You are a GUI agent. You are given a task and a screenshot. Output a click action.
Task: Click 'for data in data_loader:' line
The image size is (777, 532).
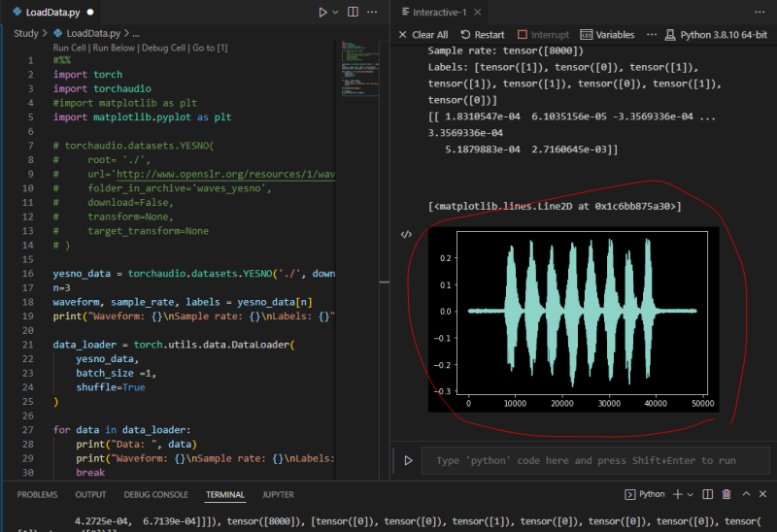tap(122, 429)
